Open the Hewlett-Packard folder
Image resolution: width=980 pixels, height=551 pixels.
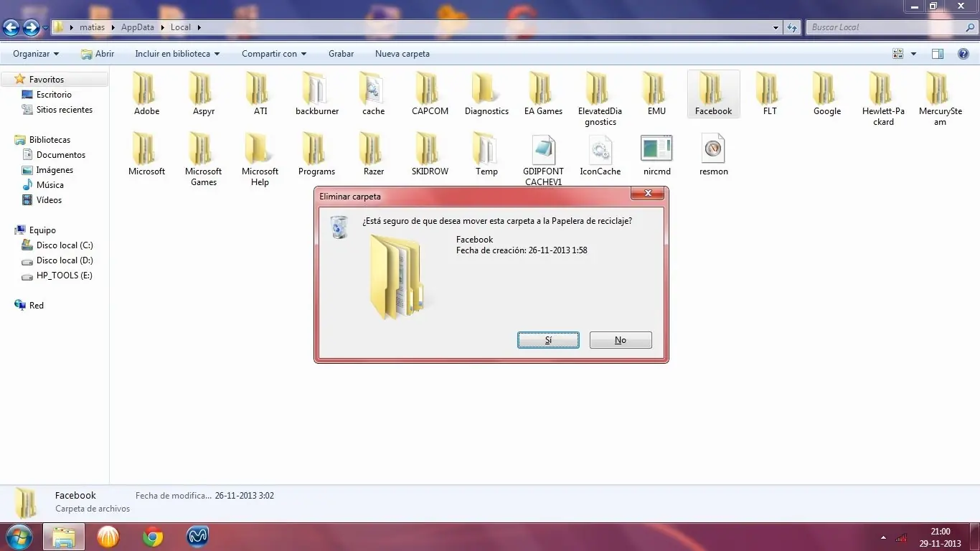point(883,99)
